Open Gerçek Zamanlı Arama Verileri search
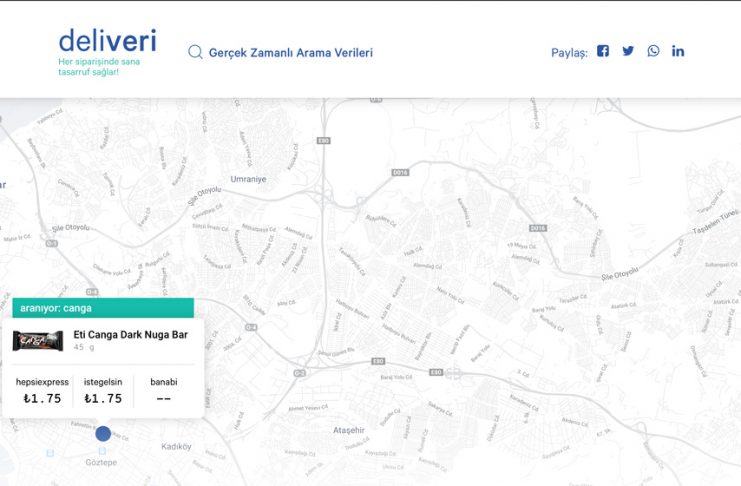The width and height of the screenshot is (741, 486). 291,52
